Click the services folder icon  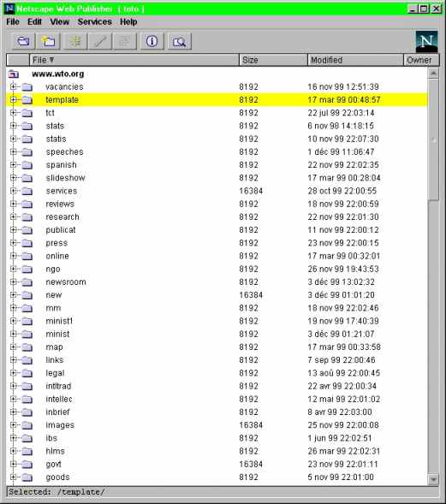[27, 191]
